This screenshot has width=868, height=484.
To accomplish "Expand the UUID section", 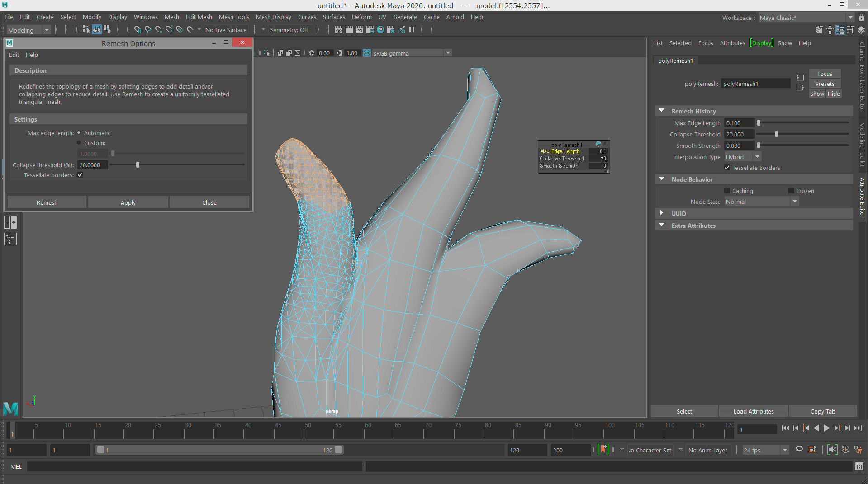I will [662, 213].
